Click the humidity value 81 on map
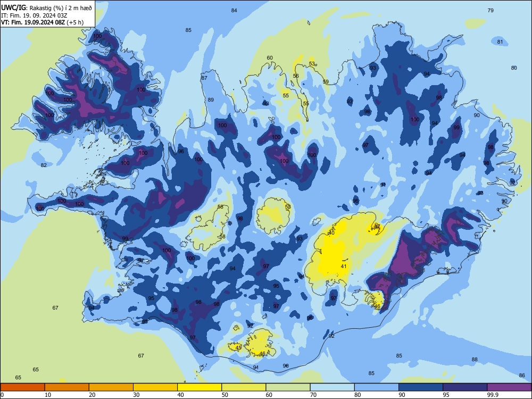Screen dimensions: 532x399 [x=500, y=41]
